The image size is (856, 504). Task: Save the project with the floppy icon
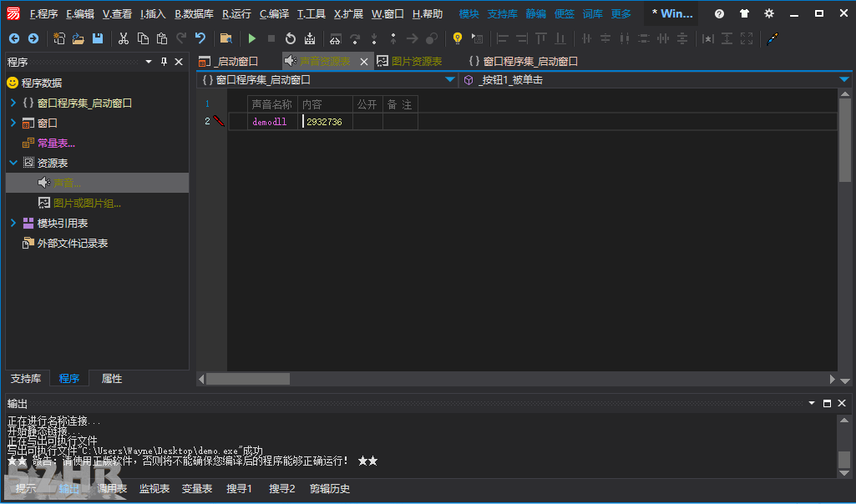coord(98,38)
